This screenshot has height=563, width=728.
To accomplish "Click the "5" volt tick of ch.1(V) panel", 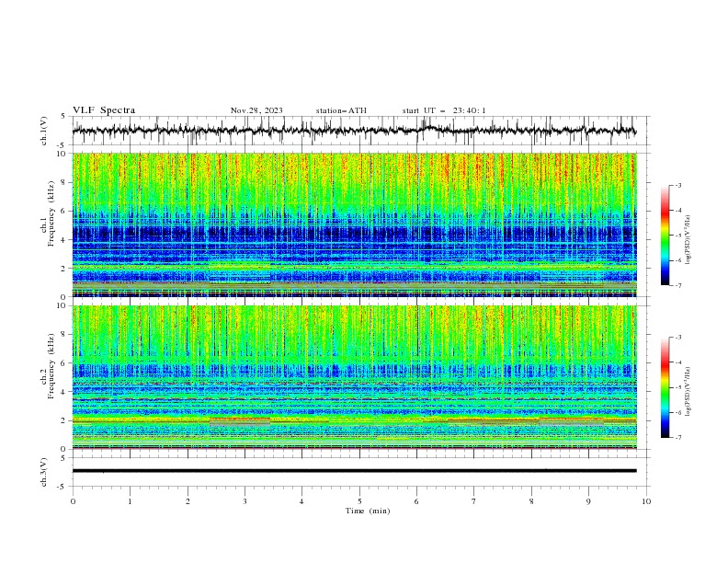I will click(x=64, y=117).
